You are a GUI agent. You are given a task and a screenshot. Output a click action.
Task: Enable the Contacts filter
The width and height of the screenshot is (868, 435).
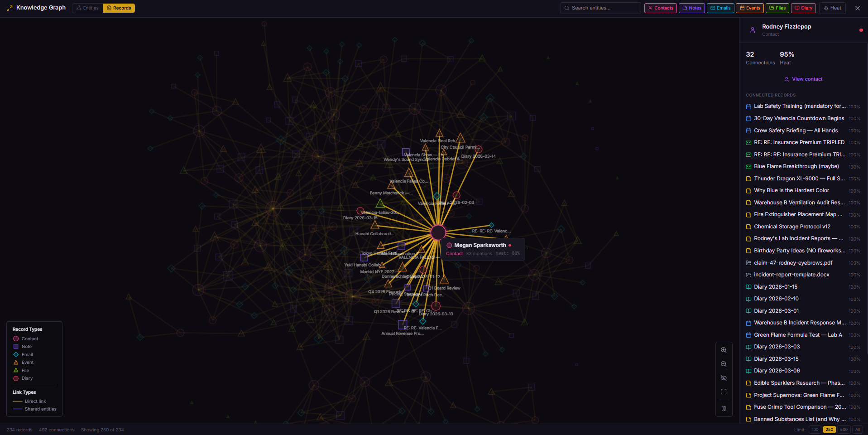pyautogui.click(x=660, y=8)
